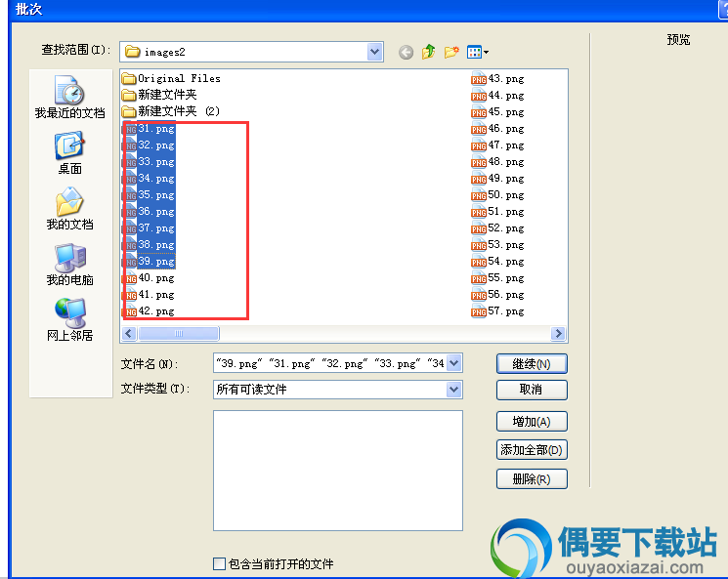Select file 55.png icon
The image size is (728, 579).
(x=479, y=278)
